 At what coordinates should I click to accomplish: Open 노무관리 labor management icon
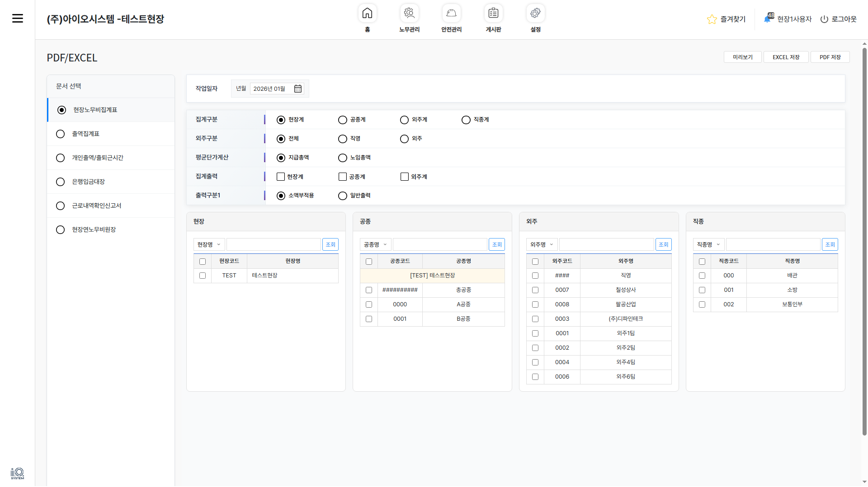(409, 14)
